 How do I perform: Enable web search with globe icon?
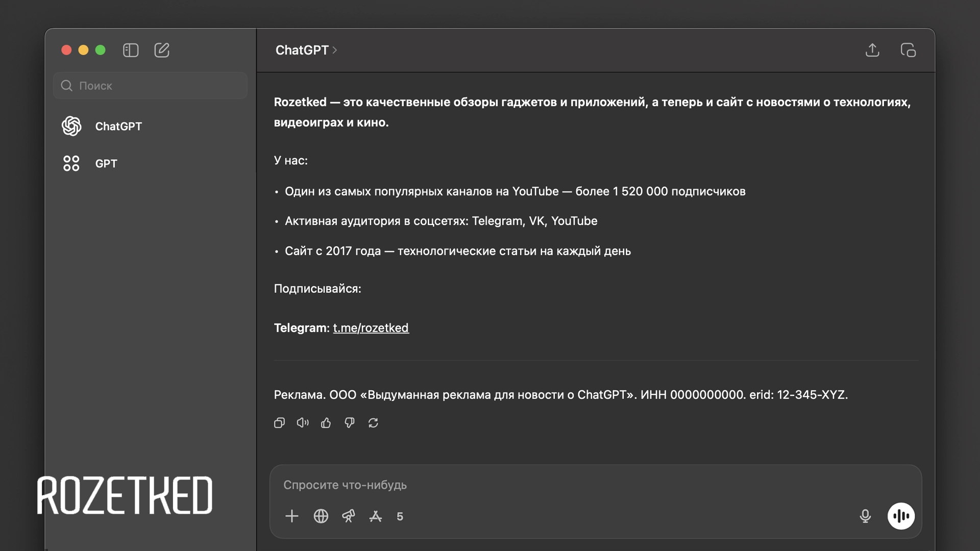point(321,516)
